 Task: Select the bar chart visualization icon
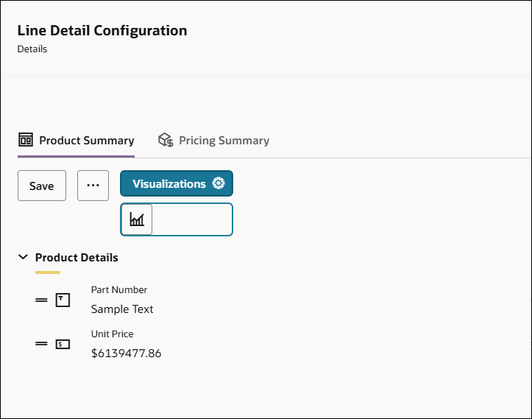tap(137, 219)
